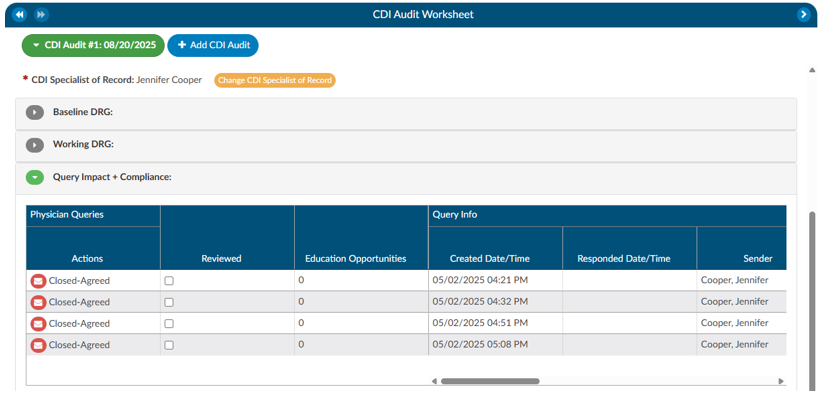Expand the Baseline DRG section
Image resolution: width=825 pixels, height=399 pixels.
(35, 113)
